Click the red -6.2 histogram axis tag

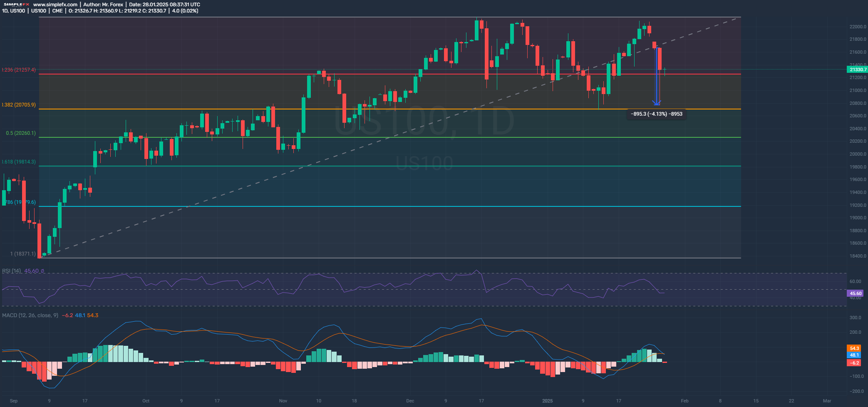854,363
